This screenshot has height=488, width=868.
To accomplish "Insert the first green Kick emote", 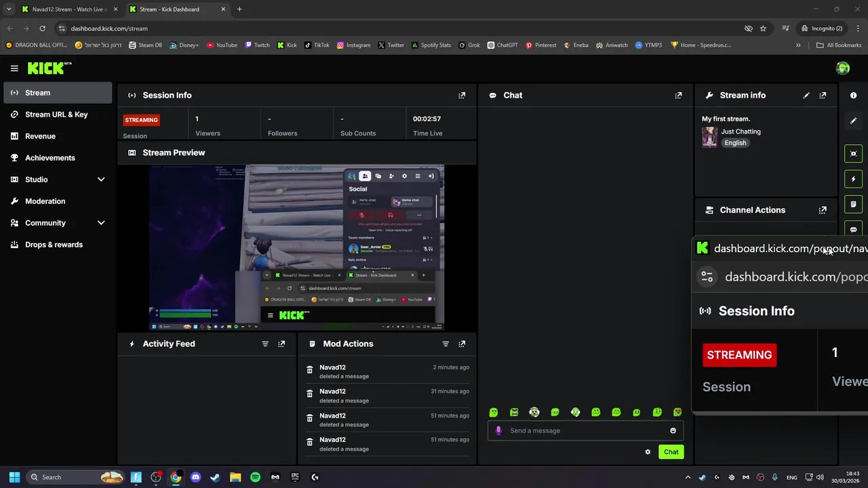I will click(494, 412).
